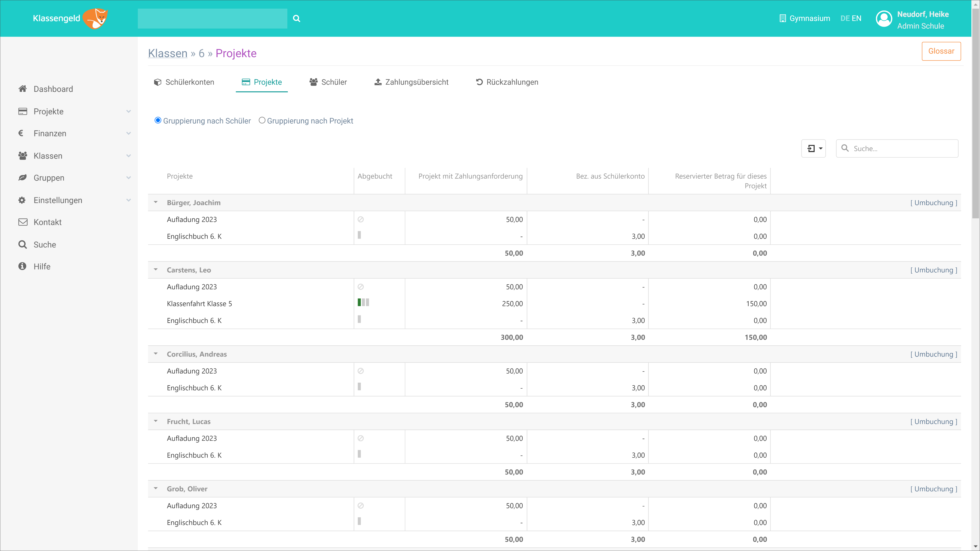
Task: Expand the Projekte sidebar menu chevron
Action: 128,111
